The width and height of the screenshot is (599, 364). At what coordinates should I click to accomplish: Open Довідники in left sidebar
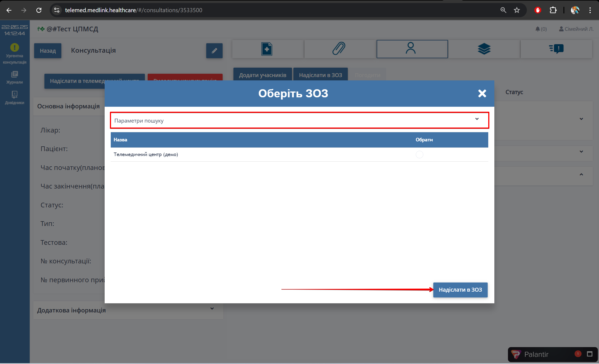tap(14, 98)
